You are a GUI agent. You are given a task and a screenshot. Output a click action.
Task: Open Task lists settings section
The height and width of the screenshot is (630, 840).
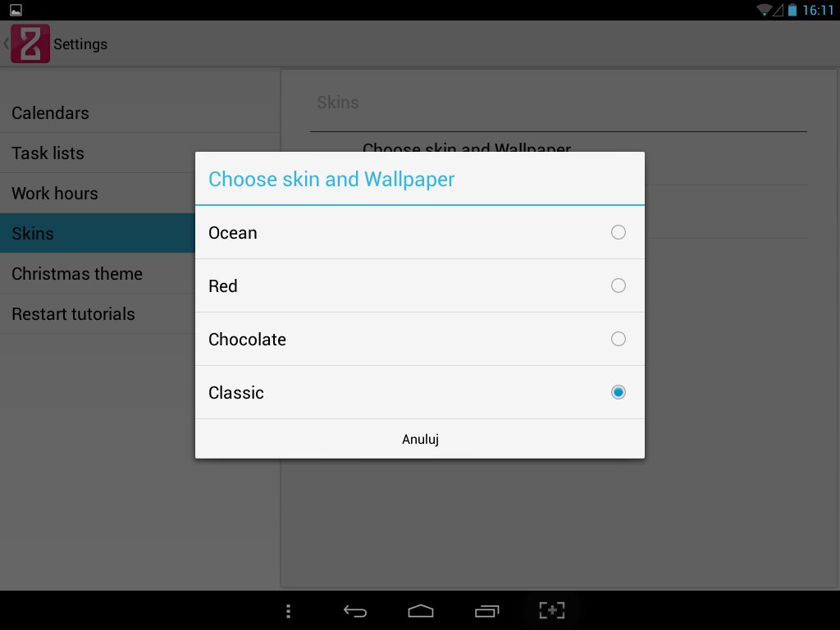pos(48,153)
